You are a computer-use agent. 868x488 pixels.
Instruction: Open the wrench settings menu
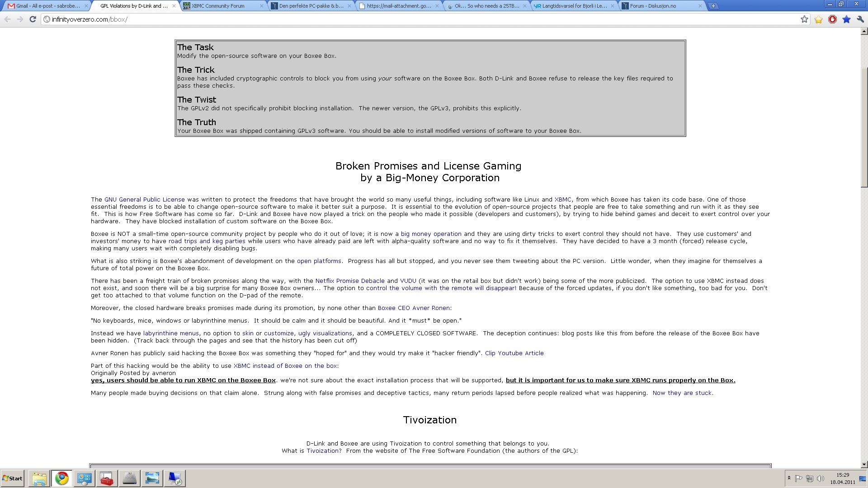click(860, 19)
